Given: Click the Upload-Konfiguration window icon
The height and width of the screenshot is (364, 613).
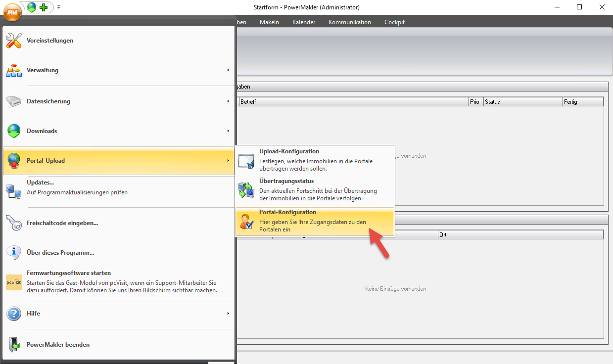Looking at the screenshot, I should coord(246,161).
